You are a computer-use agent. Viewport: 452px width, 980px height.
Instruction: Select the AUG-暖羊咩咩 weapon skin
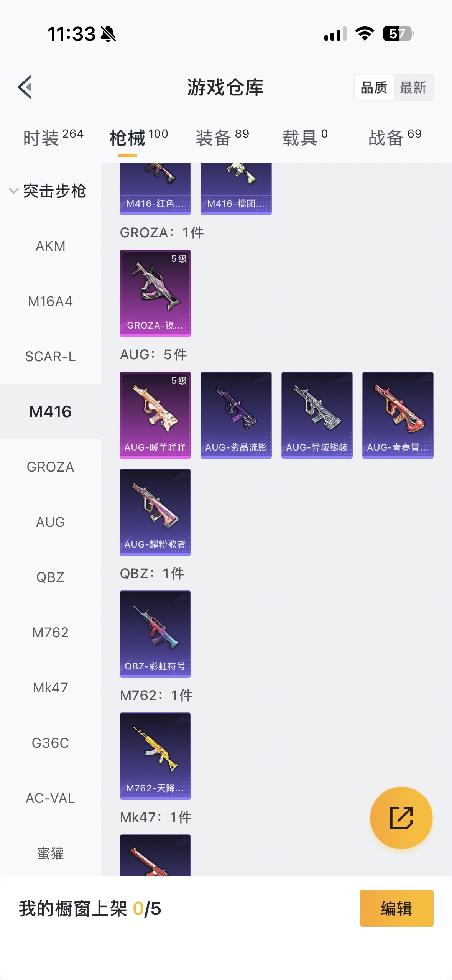coord(155,415)
